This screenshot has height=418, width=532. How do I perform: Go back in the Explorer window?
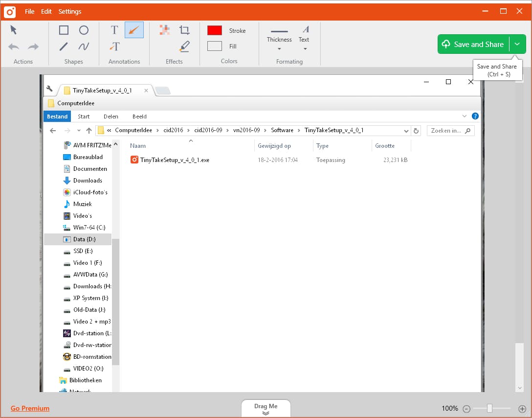53,131
